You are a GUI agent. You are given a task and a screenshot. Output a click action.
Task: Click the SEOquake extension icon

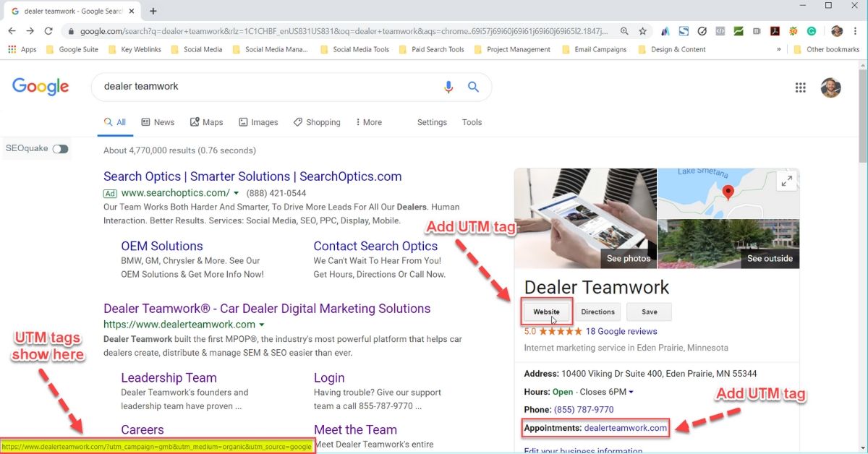[793, 32]
